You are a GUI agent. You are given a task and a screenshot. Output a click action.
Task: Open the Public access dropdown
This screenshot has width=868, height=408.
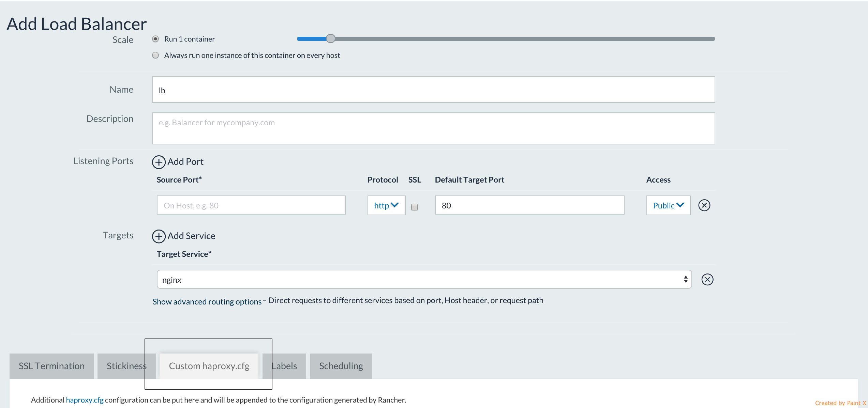(668, 205)
